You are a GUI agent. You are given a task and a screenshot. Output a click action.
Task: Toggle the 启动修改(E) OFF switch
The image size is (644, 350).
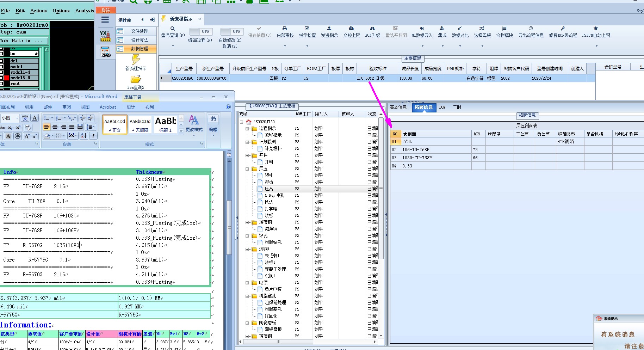(x=231, y=31)
